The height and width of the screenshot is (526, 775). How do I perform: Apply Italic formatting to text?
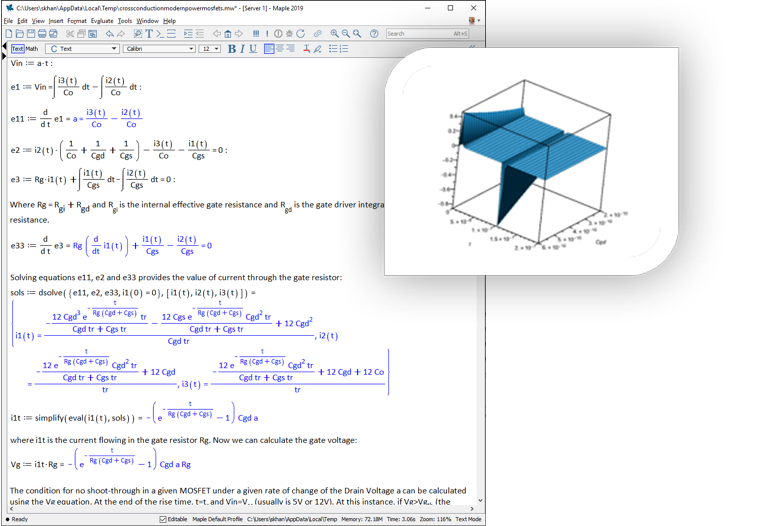click(242, 48)
